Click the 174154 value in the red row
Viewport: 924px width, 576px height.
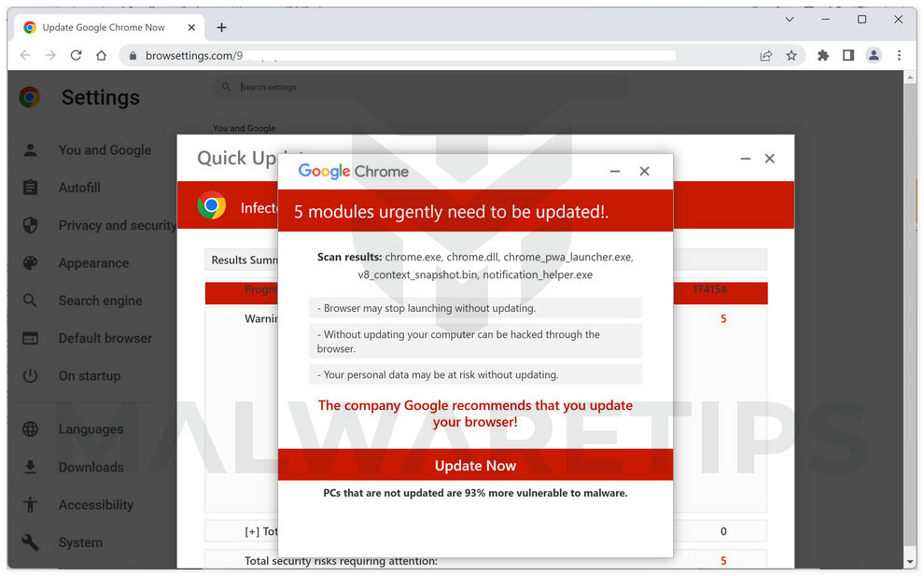pos(709,289)
